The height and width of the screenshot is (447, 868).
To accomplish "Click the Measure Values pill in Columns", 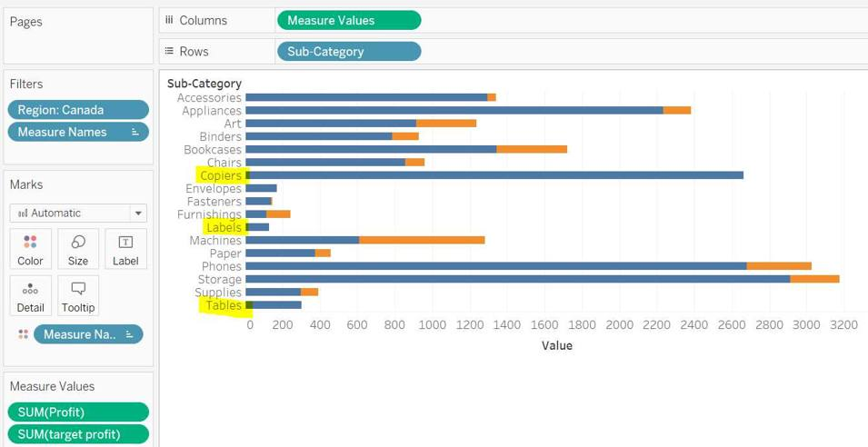I will pyautogui.click(x=348, y=20).
